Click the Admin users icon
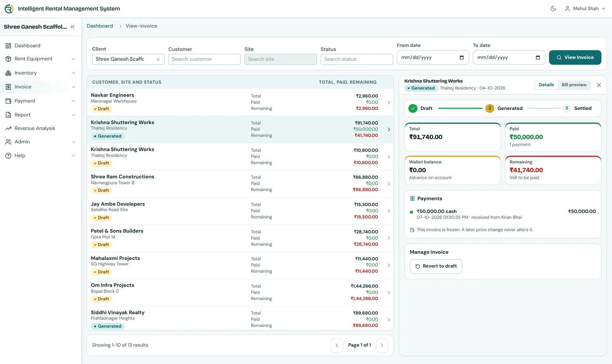This screenshot has height=364, width=612. click(x=8, y=142)
